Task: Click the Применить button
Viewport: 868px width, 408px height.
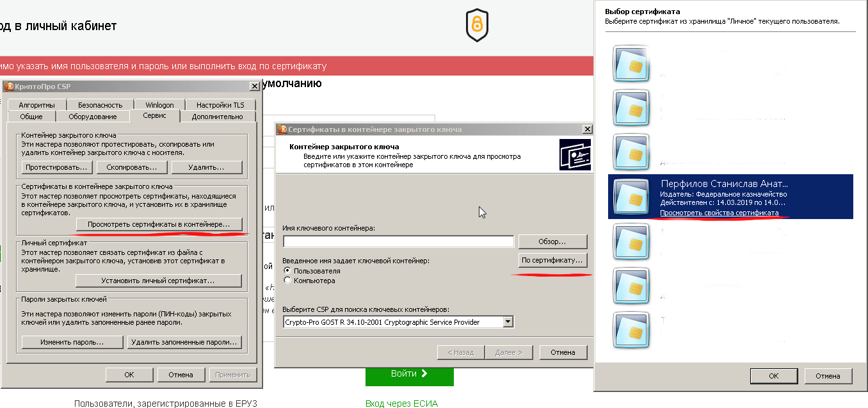Action: click(233, 375)
